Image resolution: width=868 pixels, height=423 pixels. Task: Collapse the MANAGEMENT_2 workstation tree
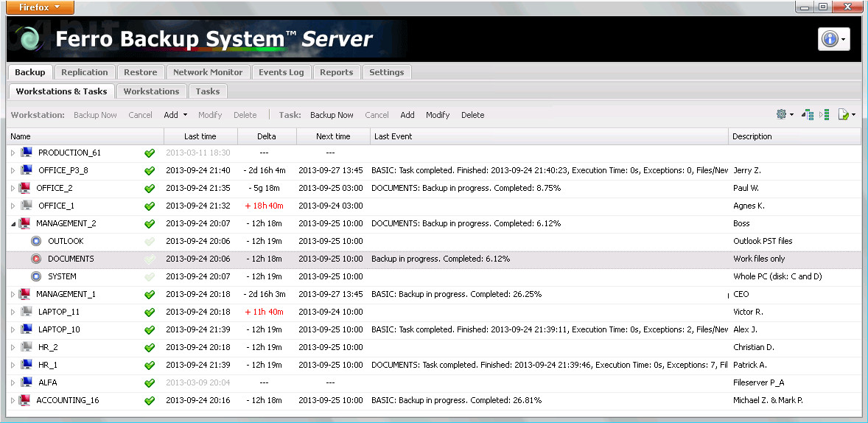pyautogui.click(x=13, y=223)
